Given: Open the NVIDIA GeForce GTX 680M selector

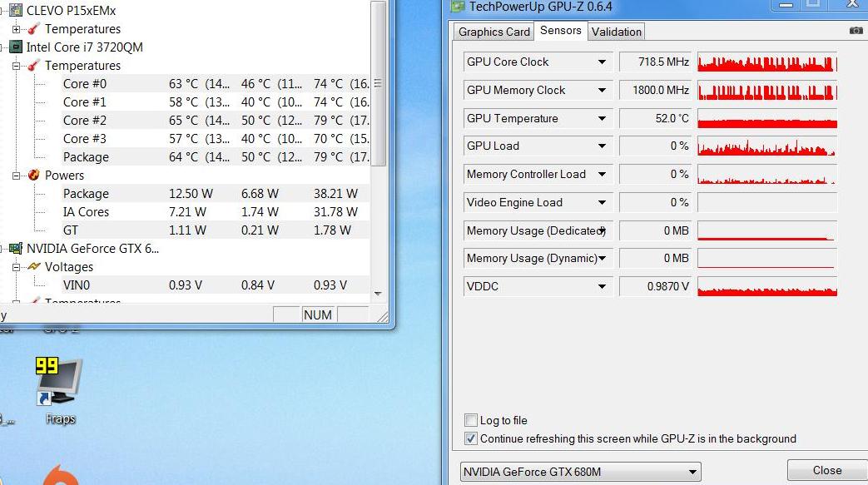Looking at the screenshot, I should (581, 472).
